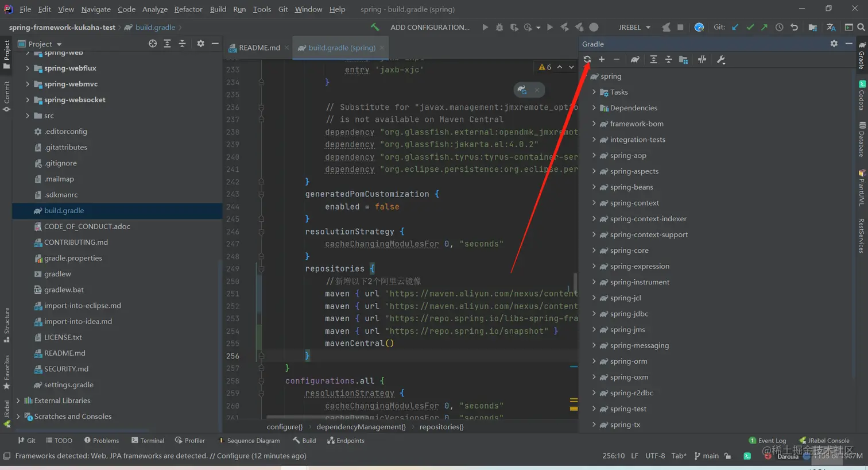Click the Git commit checkmark icon
This screenshot has width=868, height=470.
(x=750, y=27)
